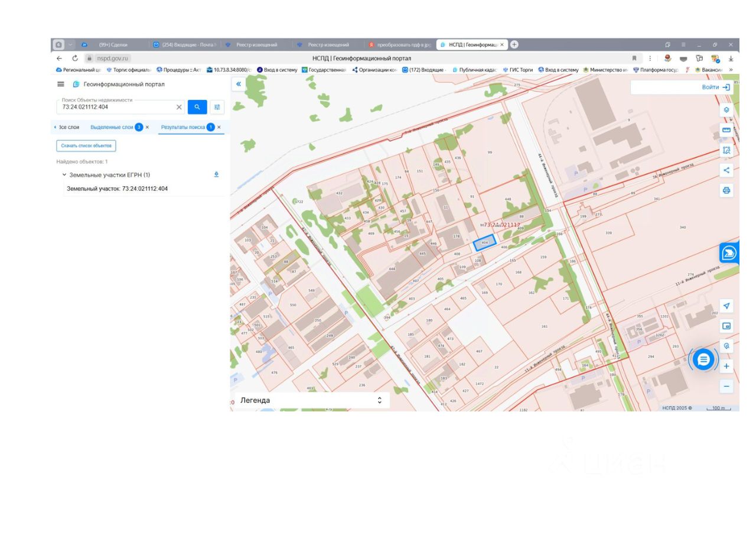Open the Торги официальный bookmark

click(x=129, y=70)
